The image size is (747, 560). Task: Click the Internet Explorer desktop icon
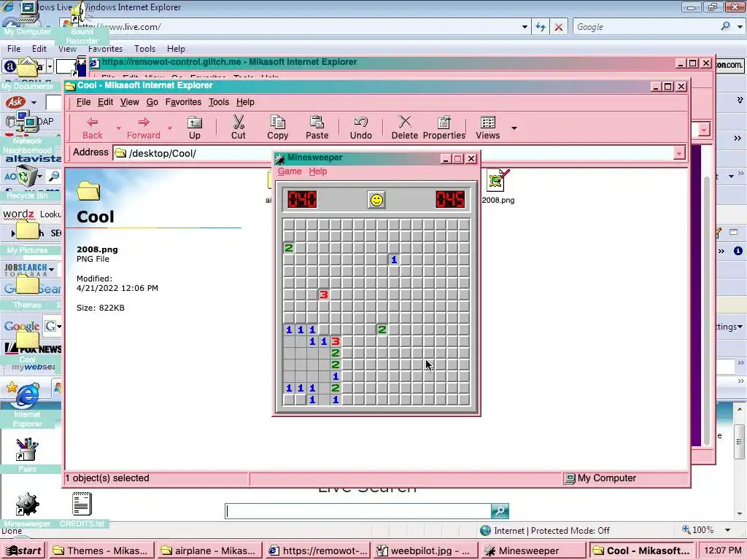27,395
